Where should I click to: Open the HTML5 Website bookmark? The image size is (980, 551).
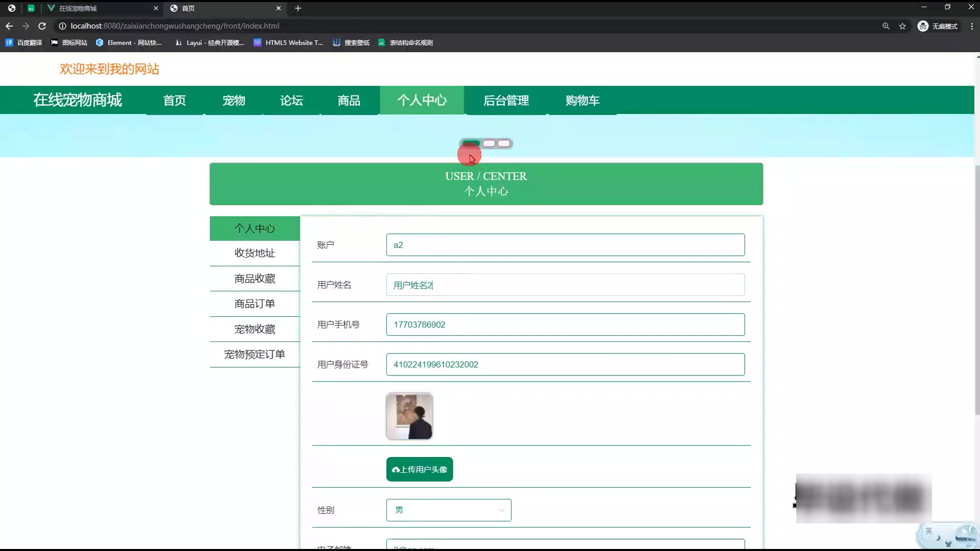click(x=288, y=43)
